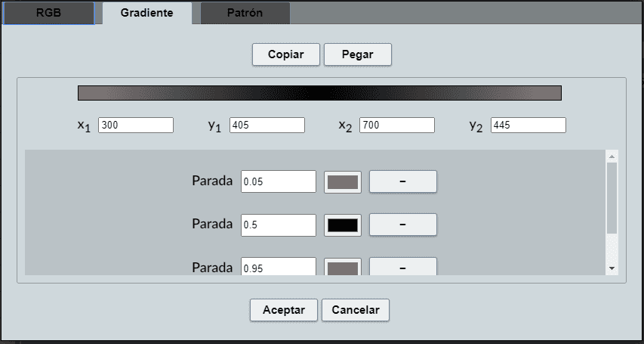Open gray color swatch of first Parada

pyautogui.click(x=343, y=181)
